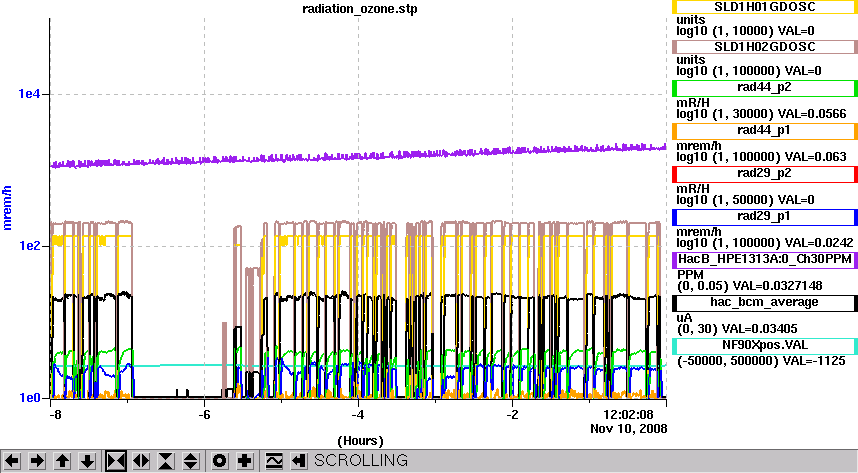
Task: Click the 12:02:08 timestamp label
Action: tap(629, 414)
